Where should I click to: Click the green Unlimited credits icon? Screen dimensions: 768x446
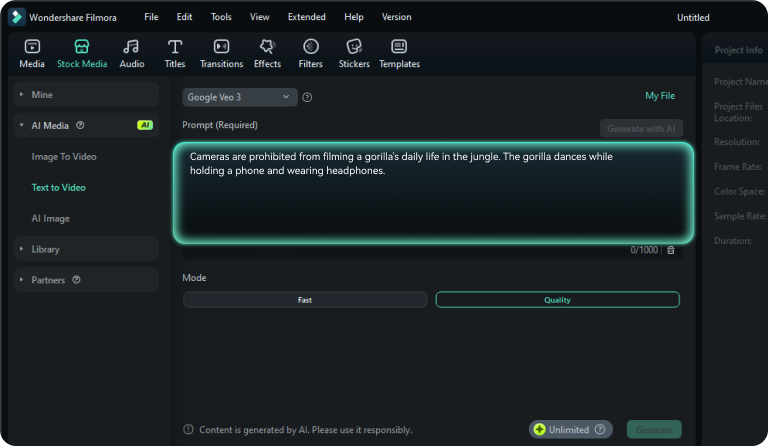(540, 429)
